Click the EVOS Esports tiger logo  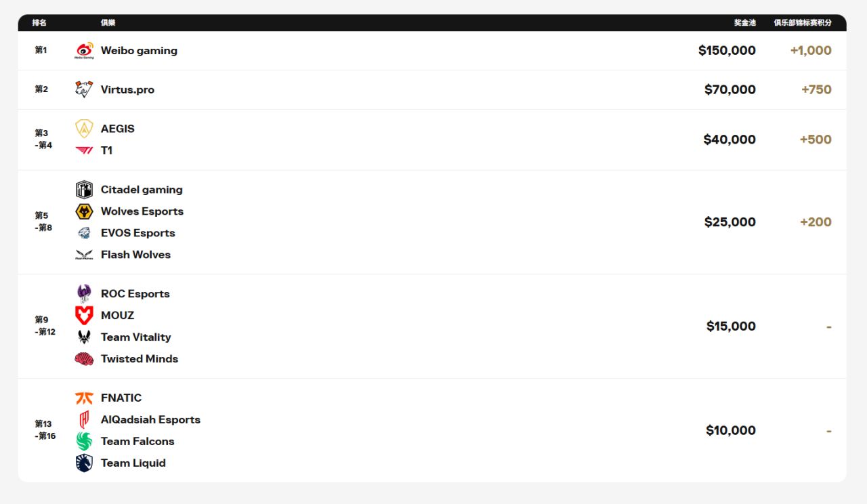(x=84, y=233)
